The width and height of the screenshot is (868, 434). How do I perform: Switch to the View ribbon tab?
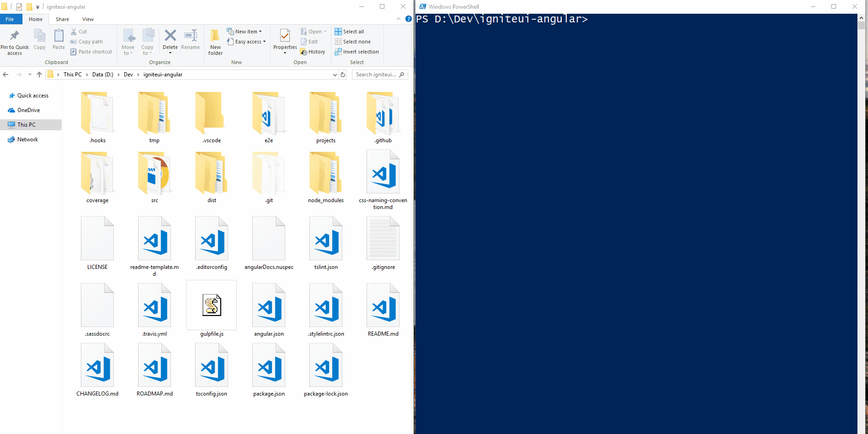click(x=88, y=19)
